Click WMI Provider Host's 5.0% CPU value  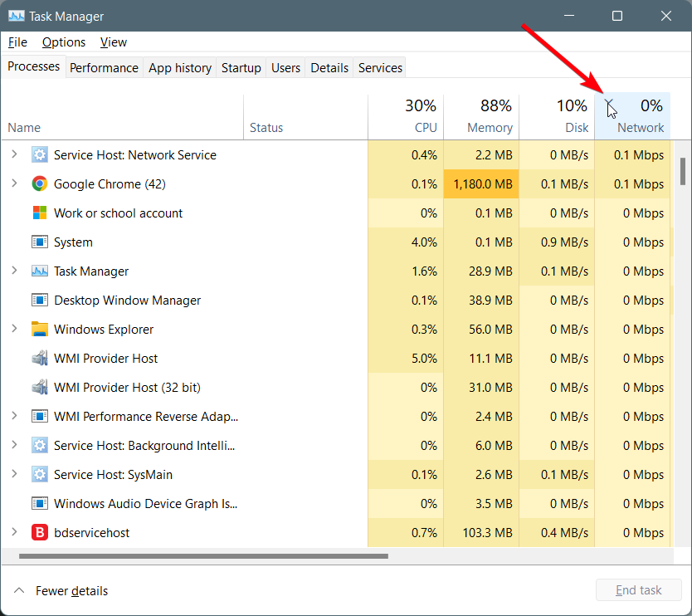424,358
